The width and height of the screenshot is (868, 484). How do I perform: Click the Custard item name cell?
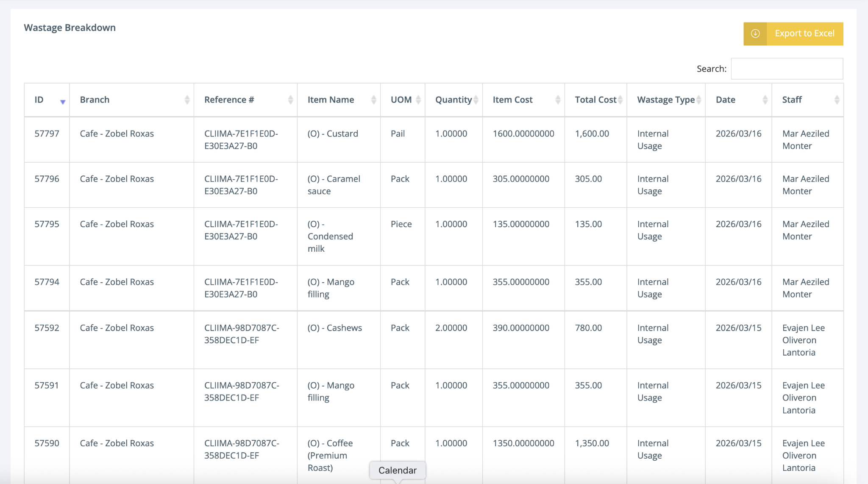pos(333,134)
